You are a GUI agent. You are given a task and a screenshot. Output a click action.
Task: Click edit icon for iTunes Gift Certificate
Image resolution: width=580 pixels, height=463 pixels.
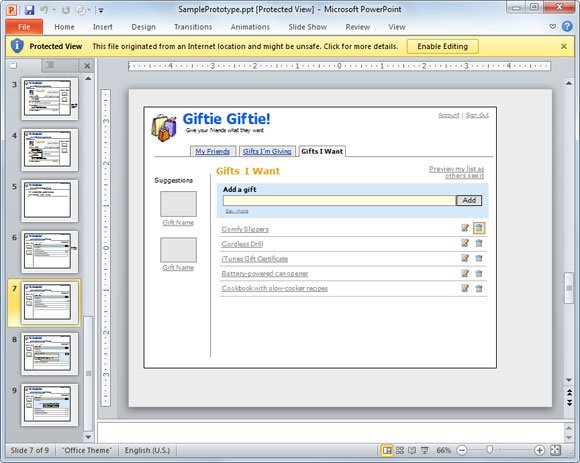465,258
